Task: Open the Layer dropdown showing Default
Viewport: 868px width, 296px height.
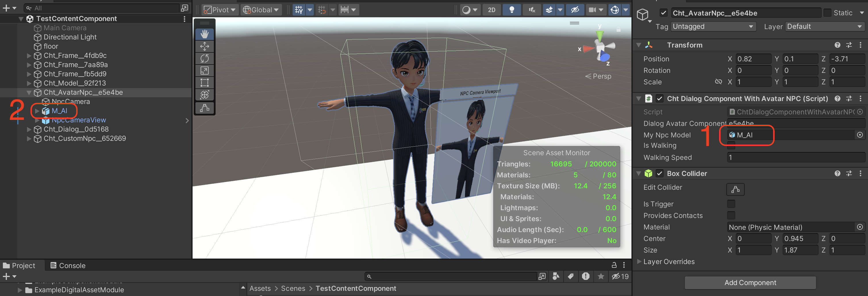Action: coord(825,26)
